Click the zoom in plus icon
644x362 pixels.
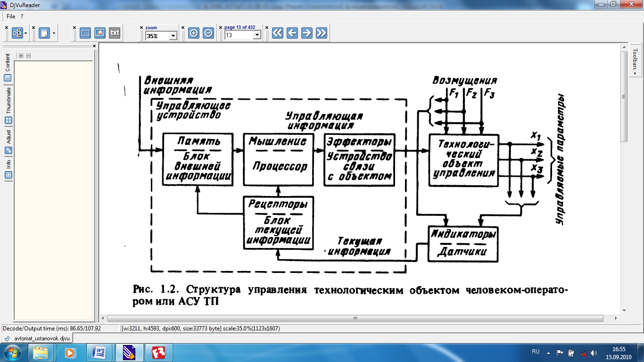(194, 33)
